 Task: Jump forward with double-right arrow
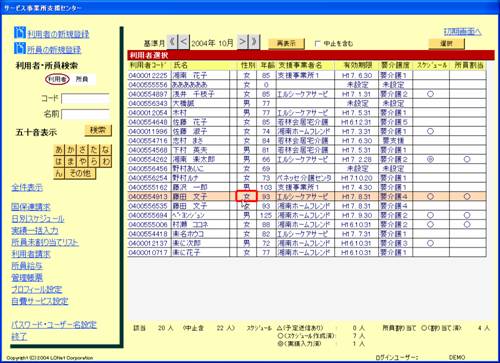pos(255,42)
